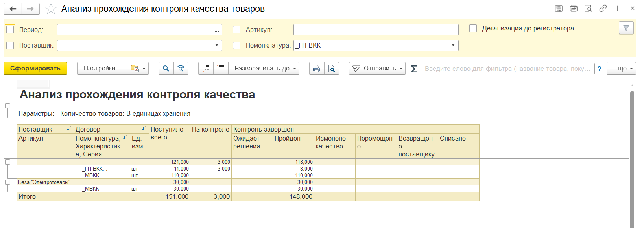Open title bar print preview icon
Image resolution: width=644 pixels, height=228 pixels.
pyautogui.click(x=588, y=8)
